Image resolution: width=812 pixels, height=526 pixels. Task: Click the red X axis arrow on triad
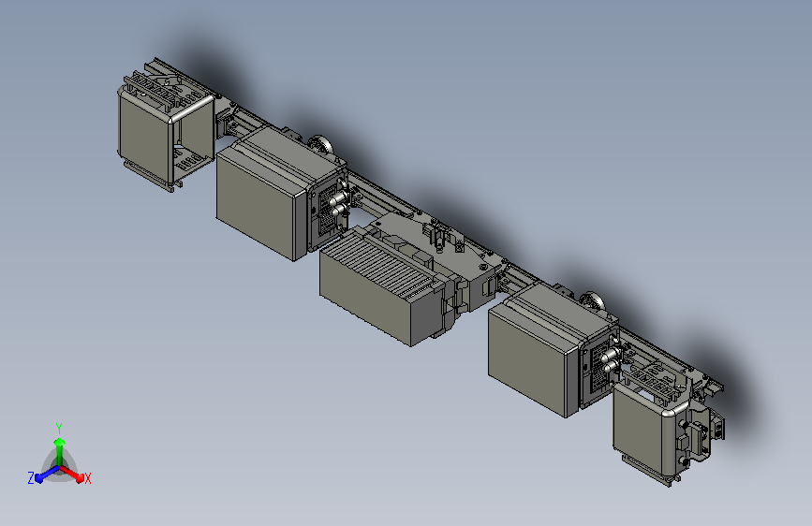[x=72, y=474]
